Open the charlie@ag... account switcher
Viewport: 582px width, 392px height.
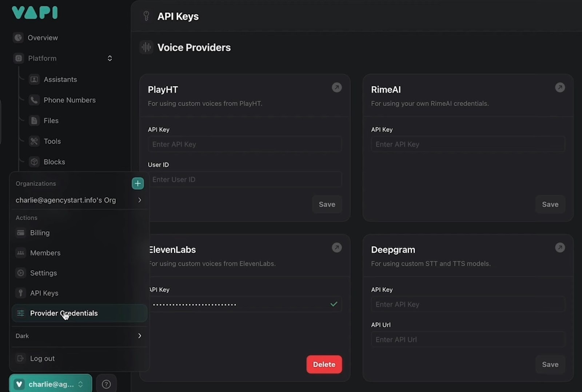pos(51,384)
